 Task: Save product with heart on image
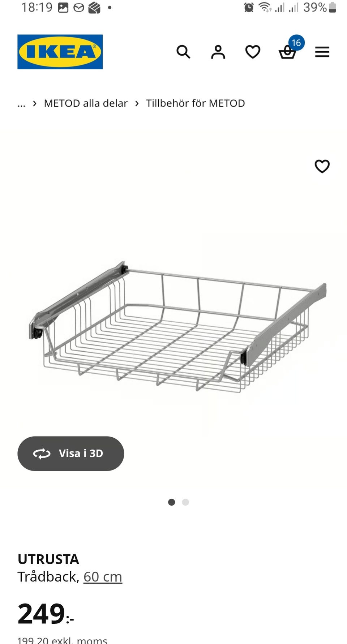click(x=322, y=166)
